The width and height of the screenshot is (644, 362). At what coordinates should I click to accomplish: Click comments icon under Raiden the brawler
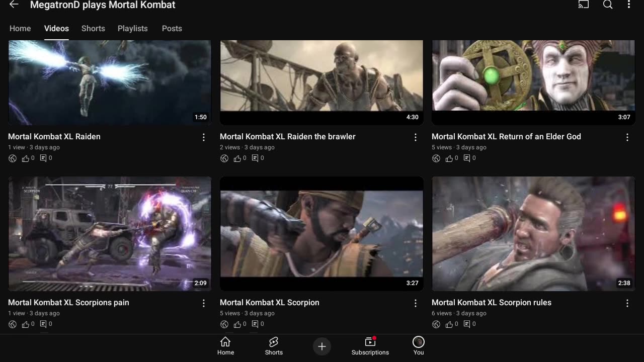[255, 158]
